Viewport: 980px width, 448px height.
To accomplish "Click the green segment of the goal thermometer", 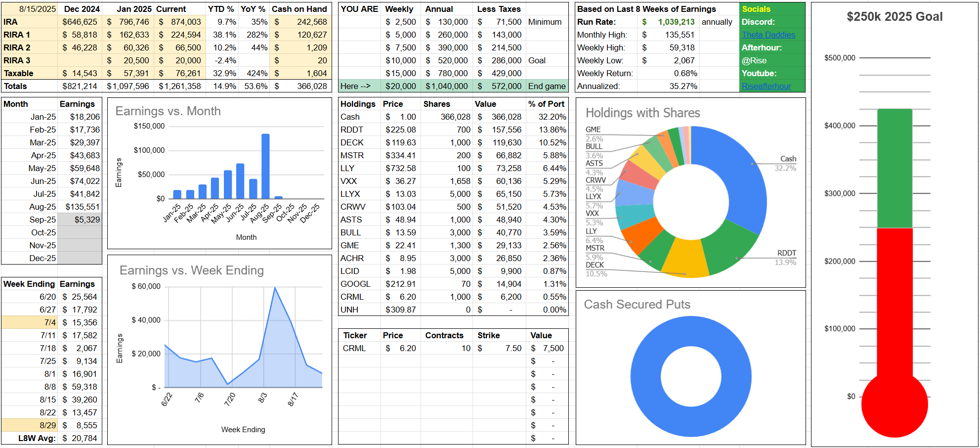I will pyautogui.click(x=895, y=168).
